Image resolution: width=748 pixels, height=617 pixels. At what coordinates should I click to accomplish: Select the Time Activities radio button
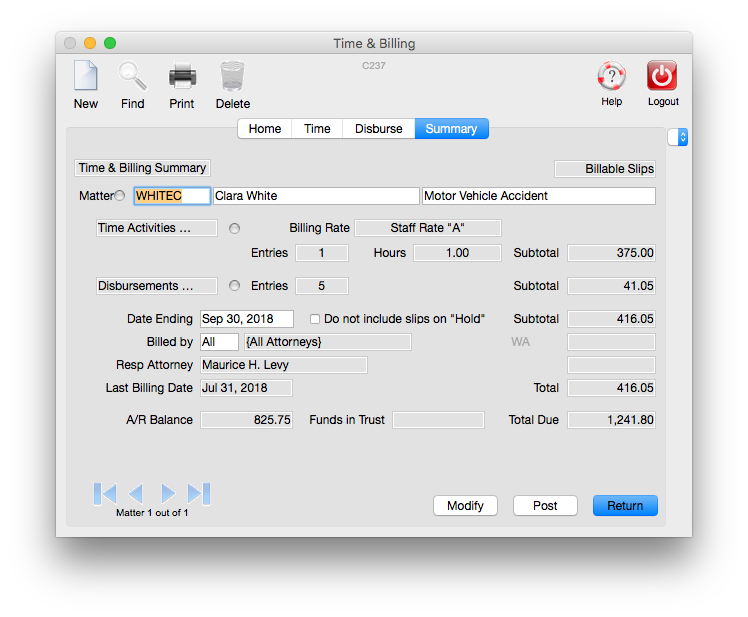(x=234, y=228)
